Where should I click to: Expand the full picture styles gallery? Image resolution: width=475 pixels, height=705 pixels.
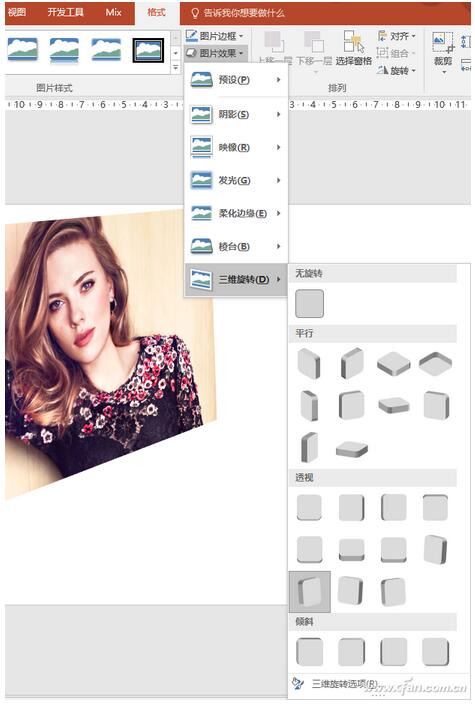click(176, 67)
